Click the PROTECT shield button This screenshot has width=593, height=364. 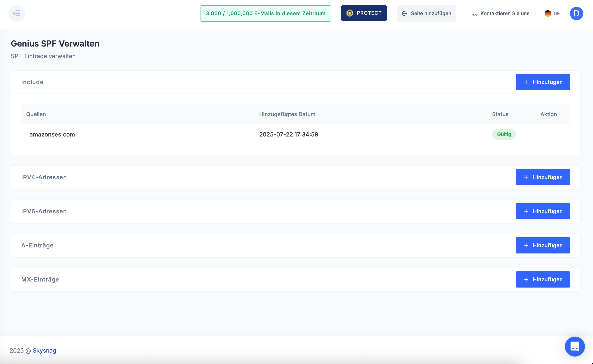coord(364,13)
